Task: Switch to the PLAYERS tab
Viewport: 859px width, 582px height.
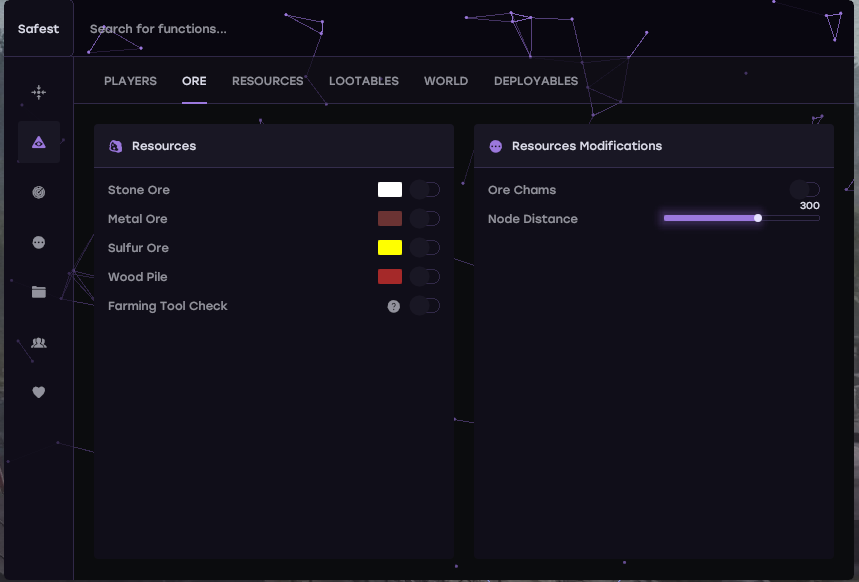Action: 130,81
